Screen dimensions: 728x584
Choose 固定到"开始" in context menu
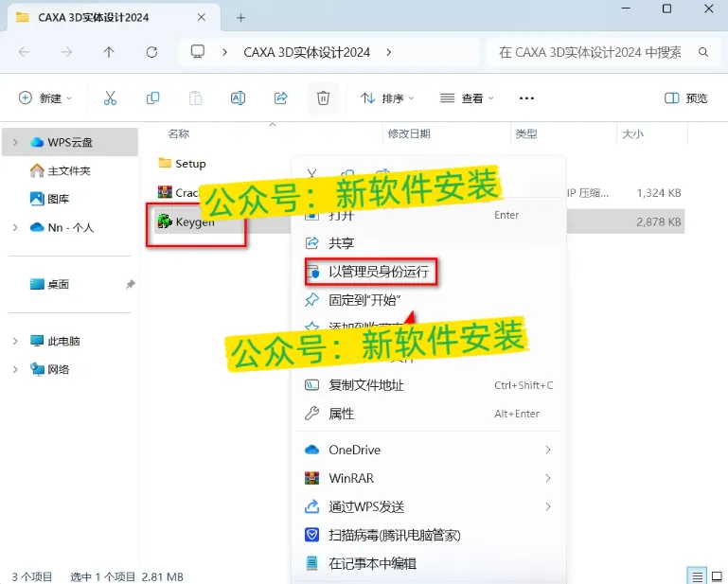[429, 300]
